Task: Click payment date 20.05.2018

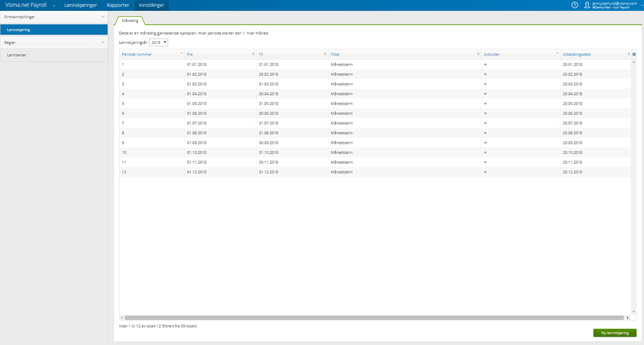Action: pyautogui.click(x=572, y=104)
